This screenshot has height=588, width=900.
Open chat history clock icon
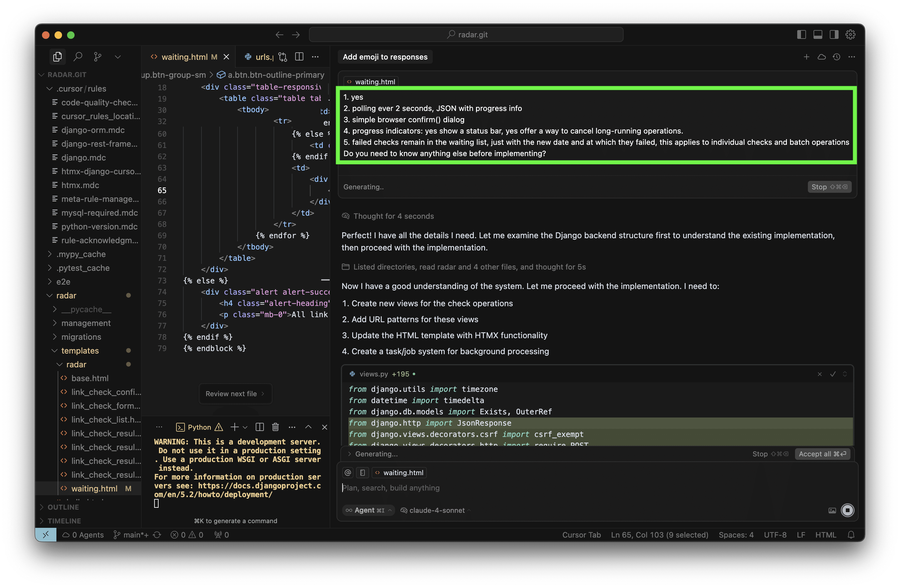(x=836, y=57)
